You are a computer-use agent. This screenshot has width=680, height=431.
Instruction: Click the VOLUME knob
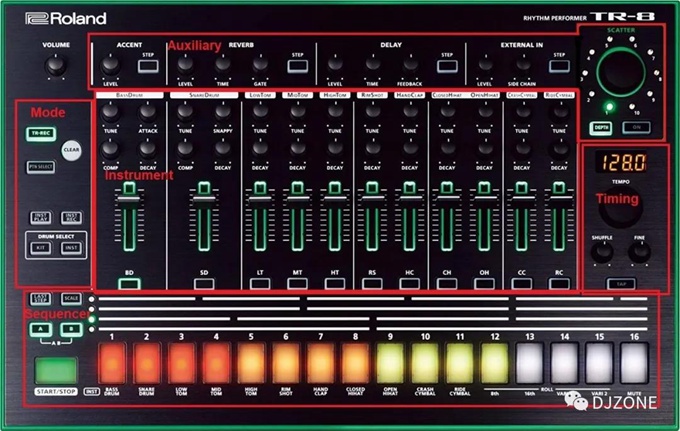tap(56, 66)
